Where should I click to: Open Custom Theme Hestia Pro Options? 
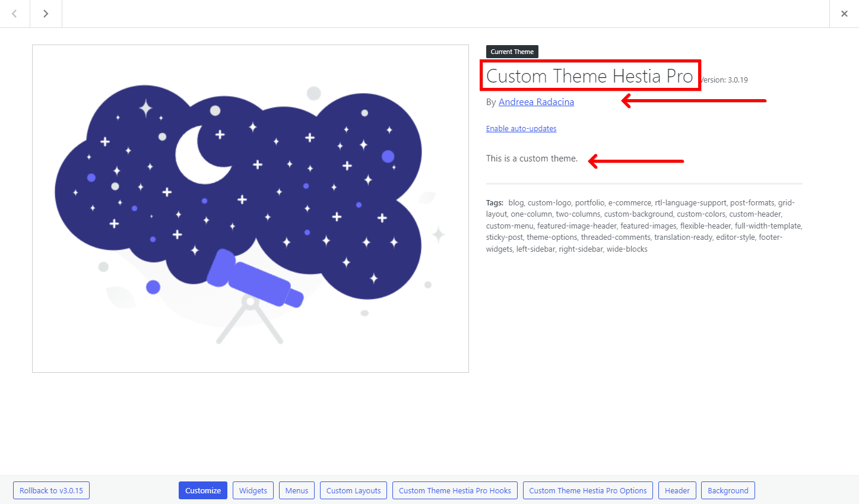(x=588, y=490)
